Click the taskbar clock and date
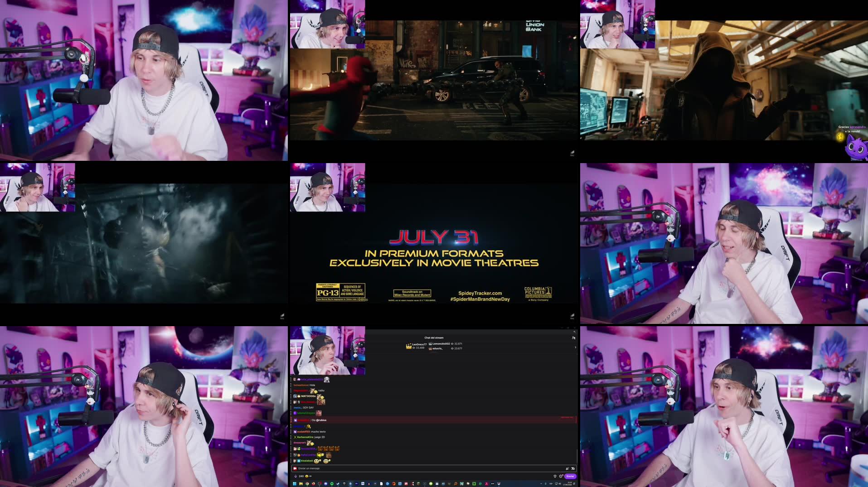Image resolution: width=868 pixels, height=487 pixels. pyautogui.click(x=567, y=484)
